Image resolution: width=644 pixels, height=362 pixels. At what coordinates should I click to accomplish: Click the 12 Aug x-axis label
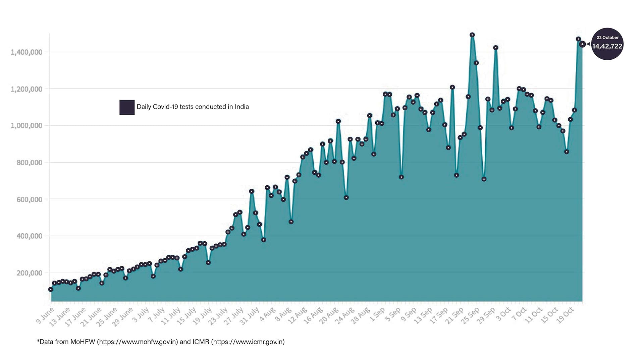(298, 316)
